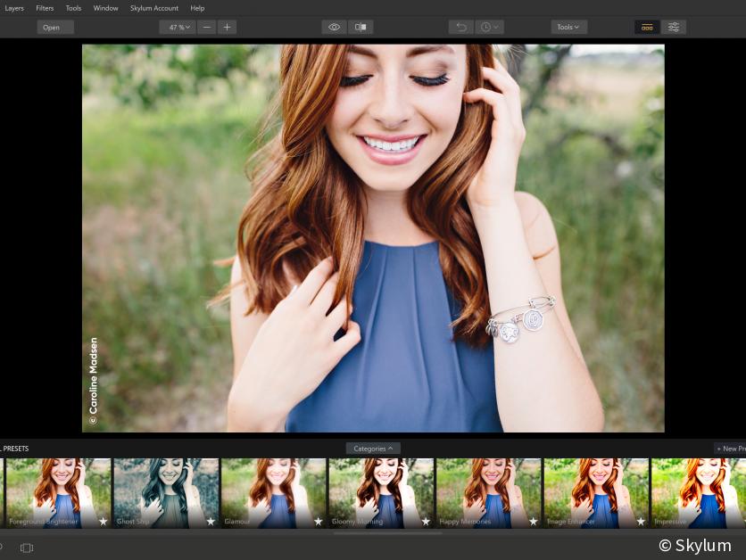Click the zoom in plus button
The width and height of the screenshot is (746, 560).
click(228, 27)
